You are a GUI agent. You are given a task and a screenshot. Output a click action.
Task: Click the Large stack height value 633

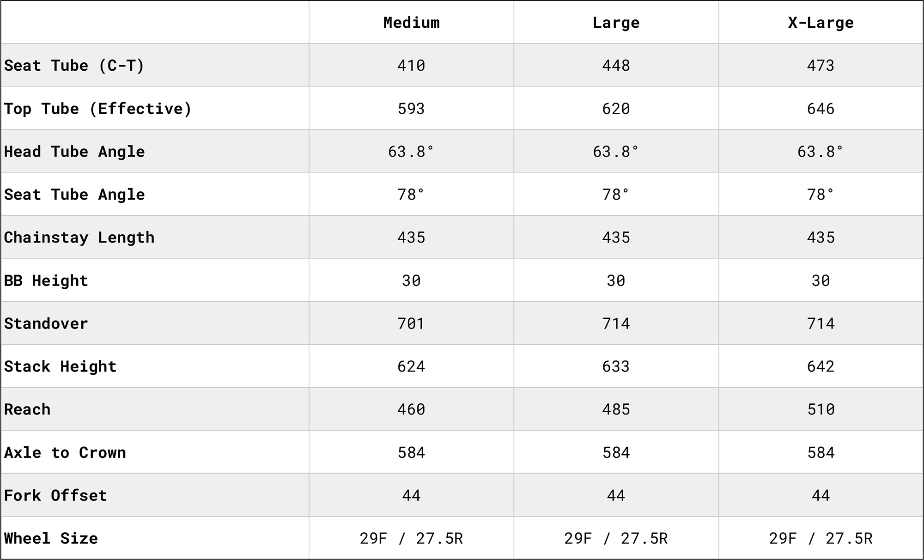616,366
